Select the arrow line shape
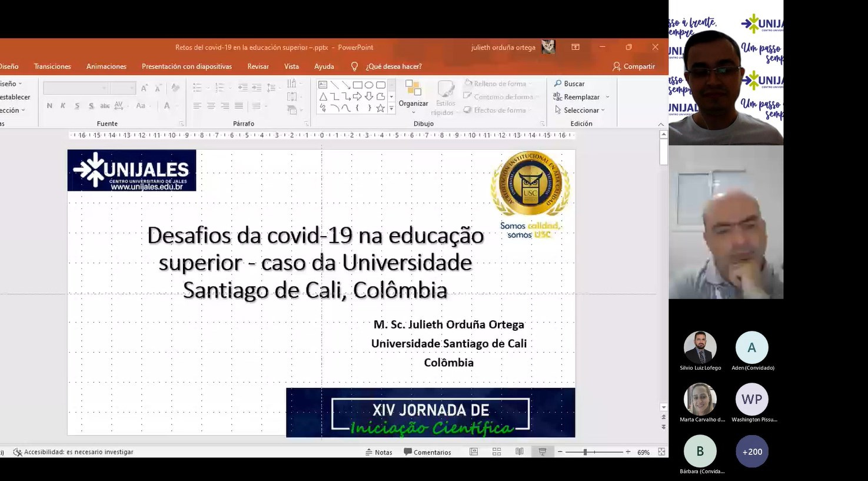868x481 pixels. [x=346, y=85]
